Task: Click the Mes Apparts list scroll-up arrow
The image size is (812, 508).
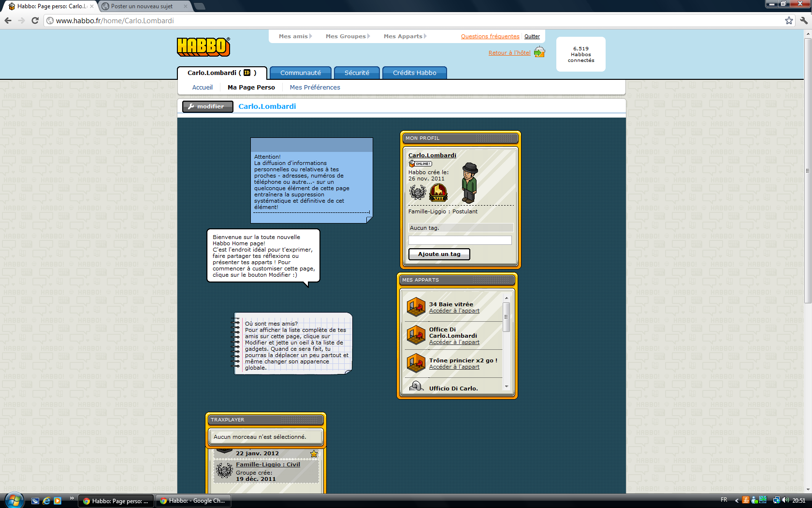Action: pos(507,298)
